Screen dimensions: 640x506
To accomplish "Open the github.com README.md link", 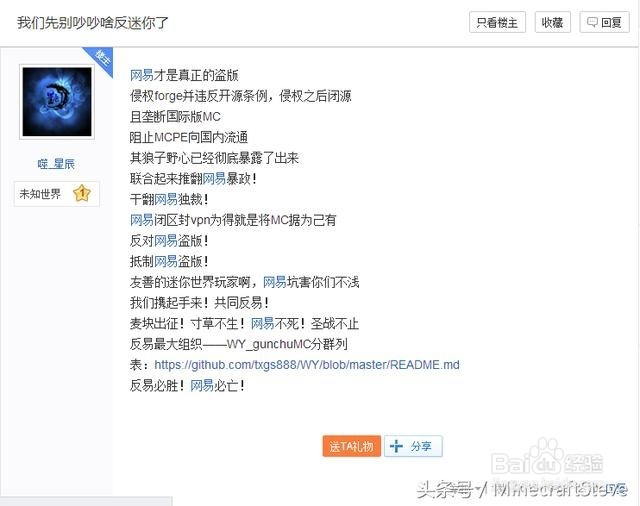I will (x=307, y=364).
